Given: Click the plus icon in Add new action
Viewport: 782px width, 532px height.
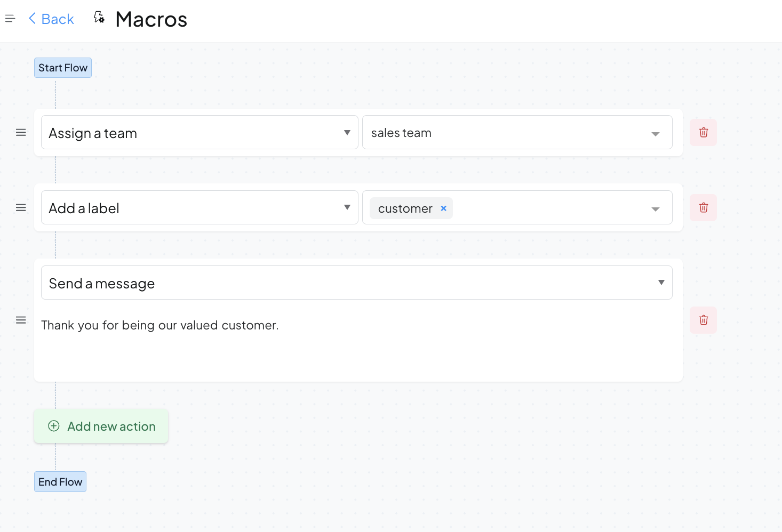Looking at the screenshot, I should click(x=54, y=426).
